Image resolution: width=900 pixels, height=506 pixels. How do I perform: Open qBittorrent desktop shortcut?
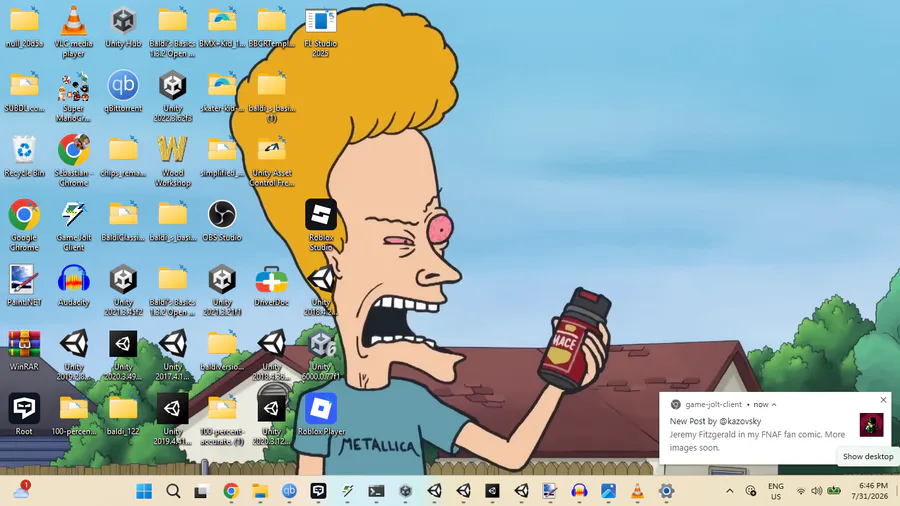pyautogui.click(x=123, y=91)
